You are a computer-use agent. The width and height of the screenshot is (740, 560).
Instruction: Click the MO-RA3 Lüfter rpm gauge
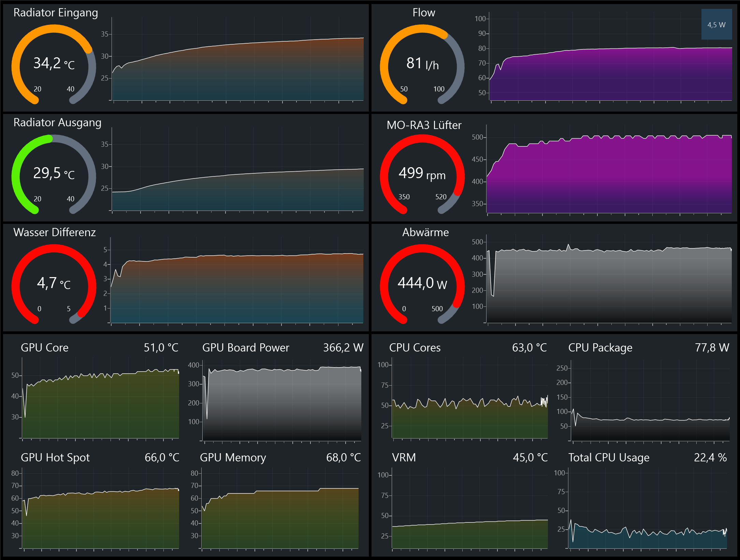click(422, 174)
